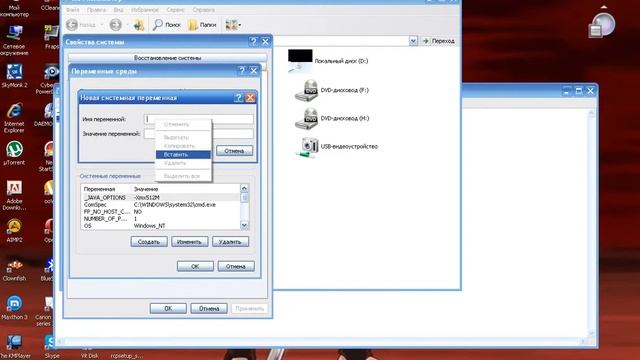Image resolution: width=640 pixels, height=360 pixels.
Task: Select DVD-дисковод (H:) drive
Action: (332, 118)
